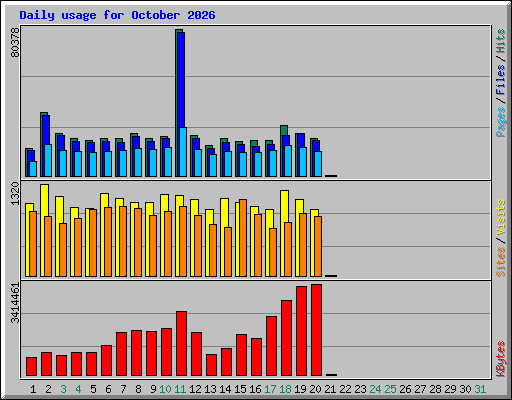Click the red KBytes bar for day 11
This screenshot has width=512, height=400.
(181, 344)
